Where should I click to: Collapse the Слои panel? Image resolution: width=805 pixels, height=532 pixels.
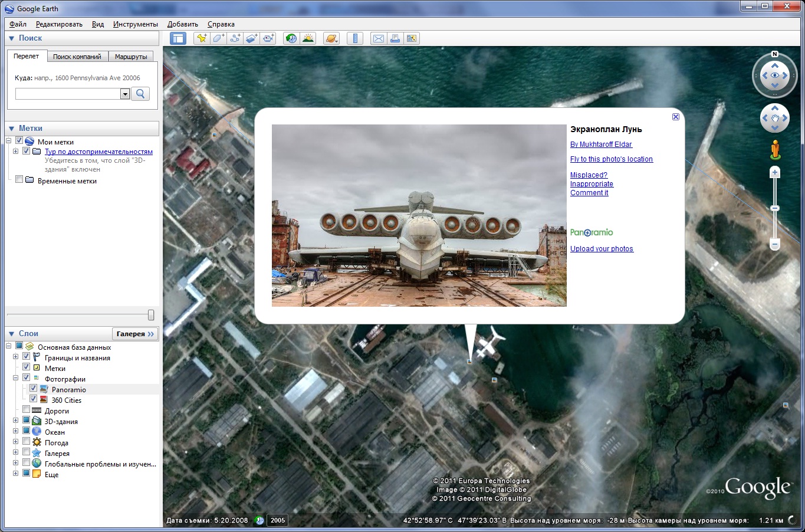pos(11,334)
